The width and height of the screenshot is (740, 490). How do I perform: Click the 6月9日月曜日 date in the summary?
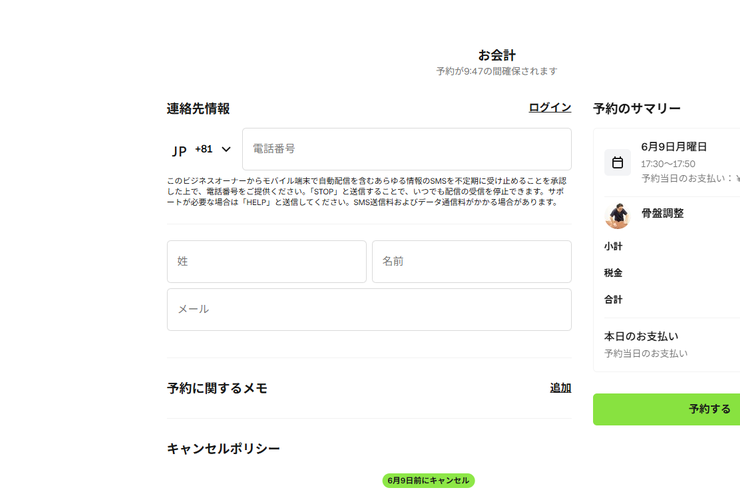[674, 146]
